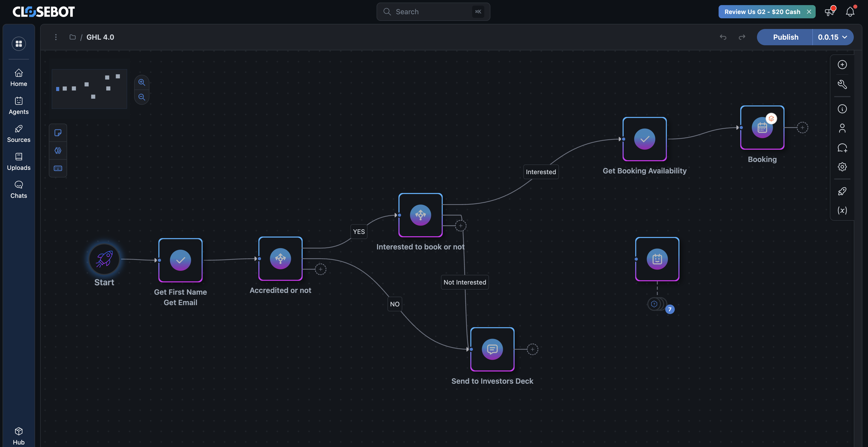Open the Hub section

[19, 436]
